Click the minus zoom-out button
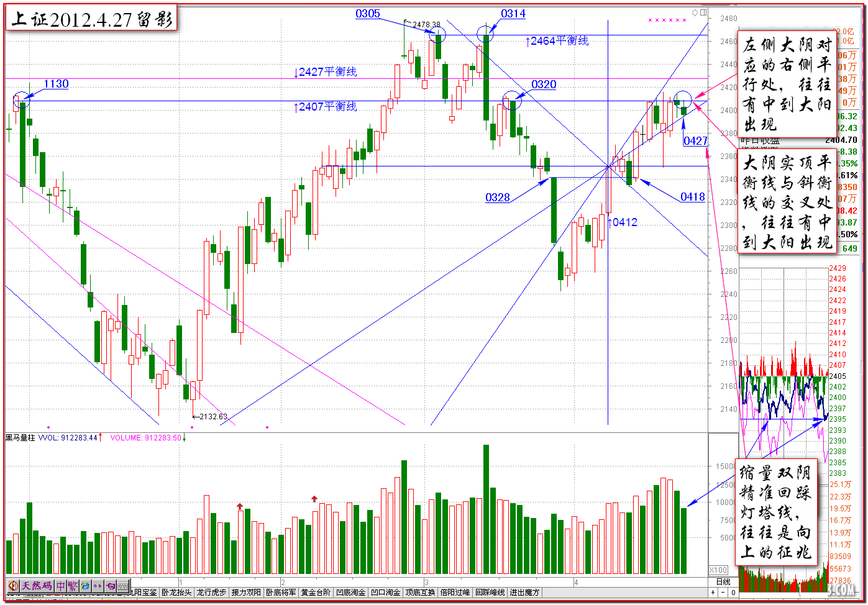This screenshot has width=868, height=605. pos(723,593)
